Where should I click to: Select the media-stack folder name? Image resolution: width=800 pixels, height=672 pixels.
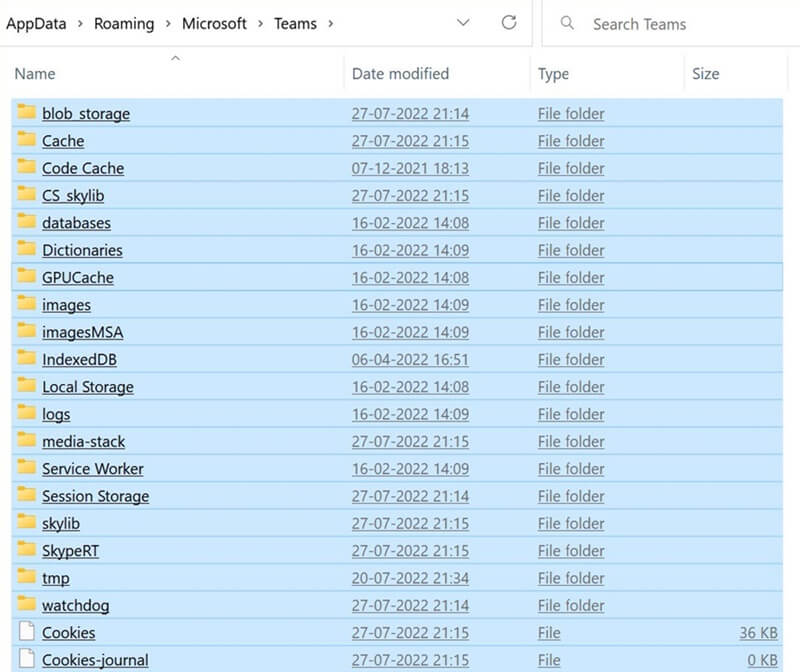[83, 441]
